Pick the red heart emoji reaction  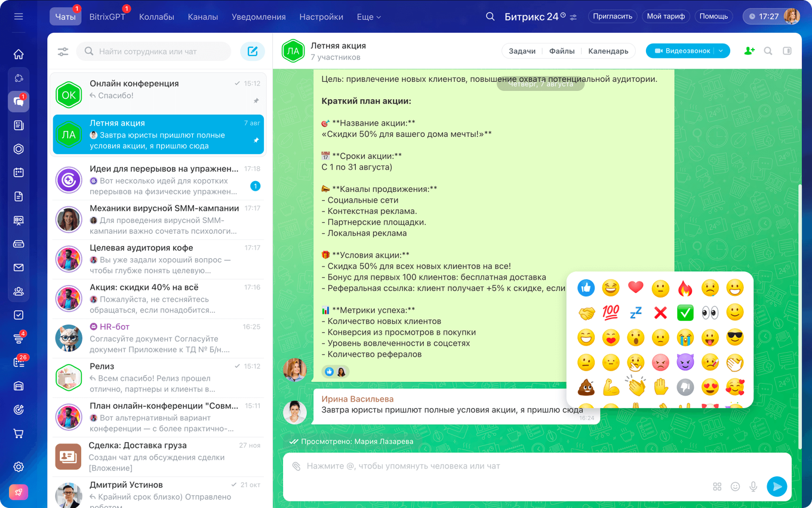point(635,287)
